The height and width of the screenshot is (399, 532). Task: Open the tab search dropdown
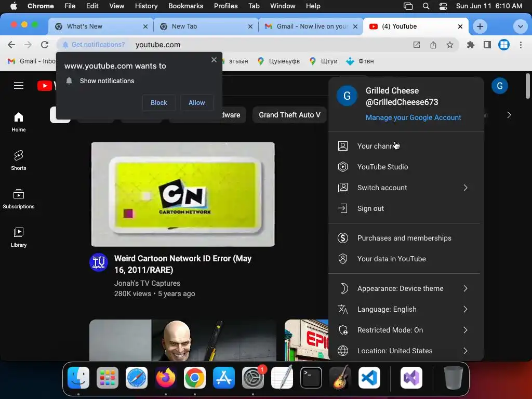pyautogui.click(x=520, y=26)
